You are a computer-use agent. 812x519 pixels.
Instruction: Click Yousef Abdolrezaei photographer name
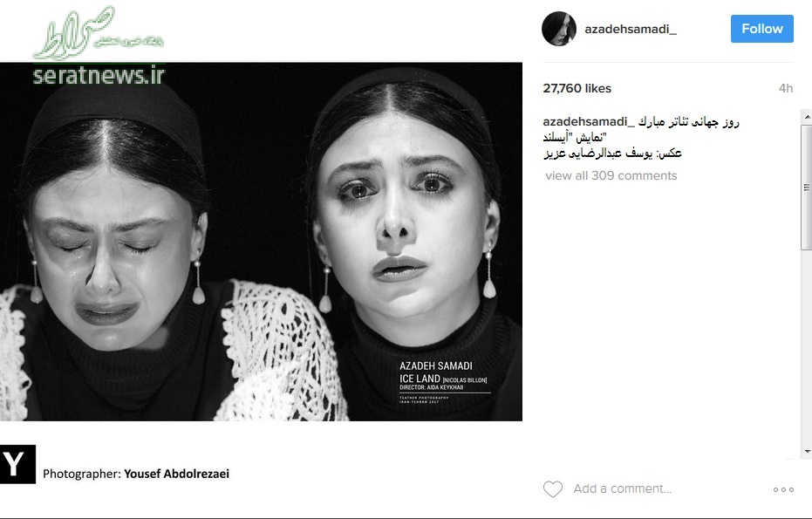176,474
